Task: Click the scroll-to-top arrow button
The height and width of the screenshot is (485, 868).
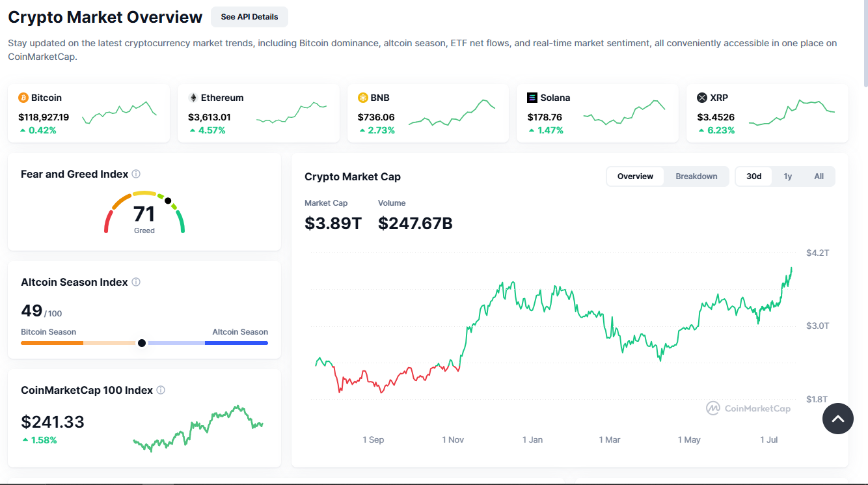Action: pos(838,419)
